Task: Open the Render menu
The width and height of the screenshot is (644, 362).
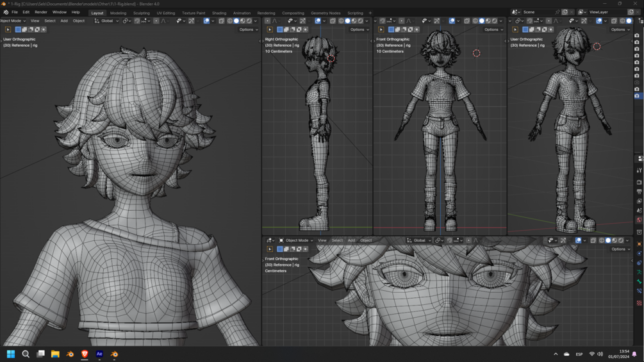Action: (x=41, y=12)
